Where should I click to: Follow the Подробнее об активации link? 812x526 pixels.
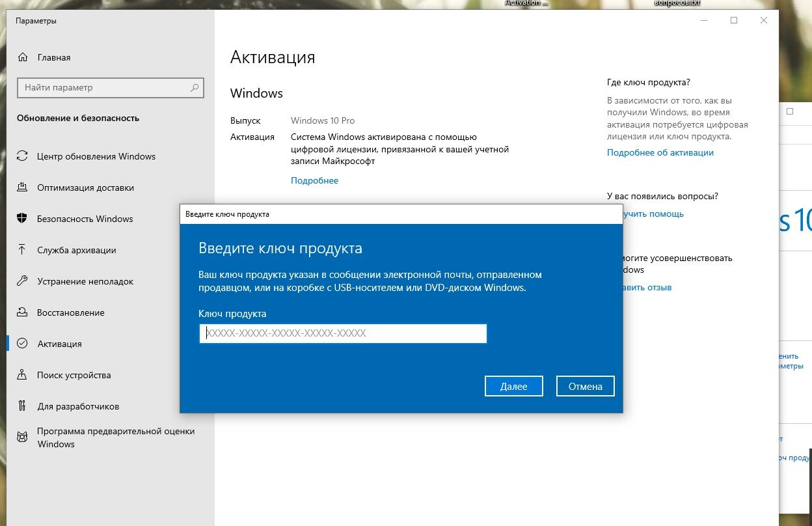click(x=660, y=152)
